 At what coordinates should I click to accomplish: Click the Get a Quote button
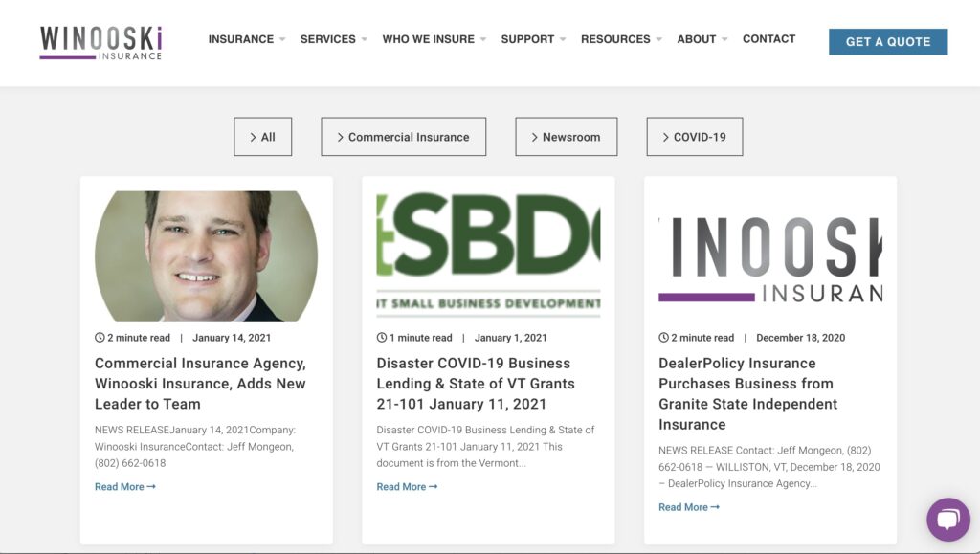coord(888,42)
